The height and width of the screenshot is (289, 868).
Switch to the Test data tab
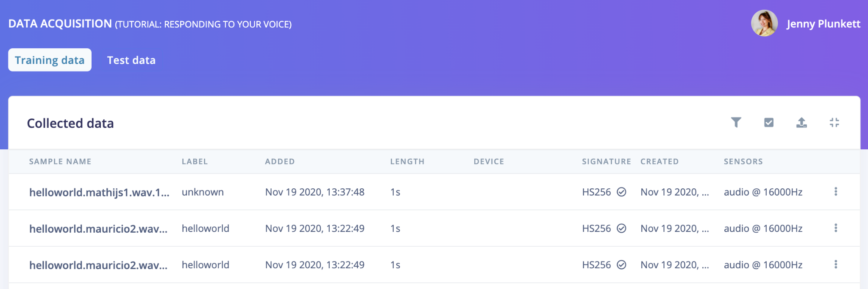point(131,60)
